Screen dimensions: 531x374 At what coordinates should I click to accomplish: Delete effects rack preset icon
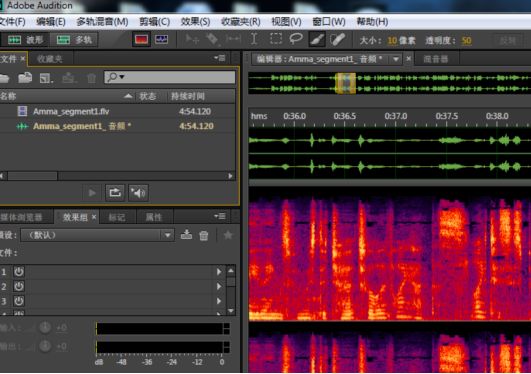pos(204,235)
